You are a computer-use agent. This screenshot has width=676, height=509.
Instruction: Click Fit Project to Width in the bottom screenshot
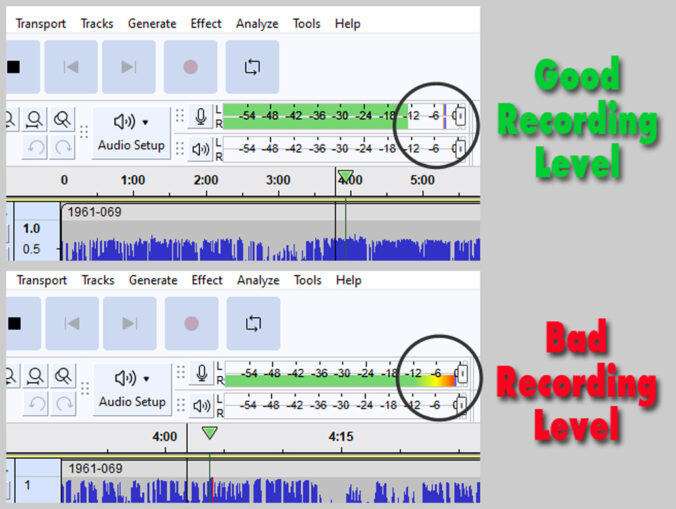(35, 376)
